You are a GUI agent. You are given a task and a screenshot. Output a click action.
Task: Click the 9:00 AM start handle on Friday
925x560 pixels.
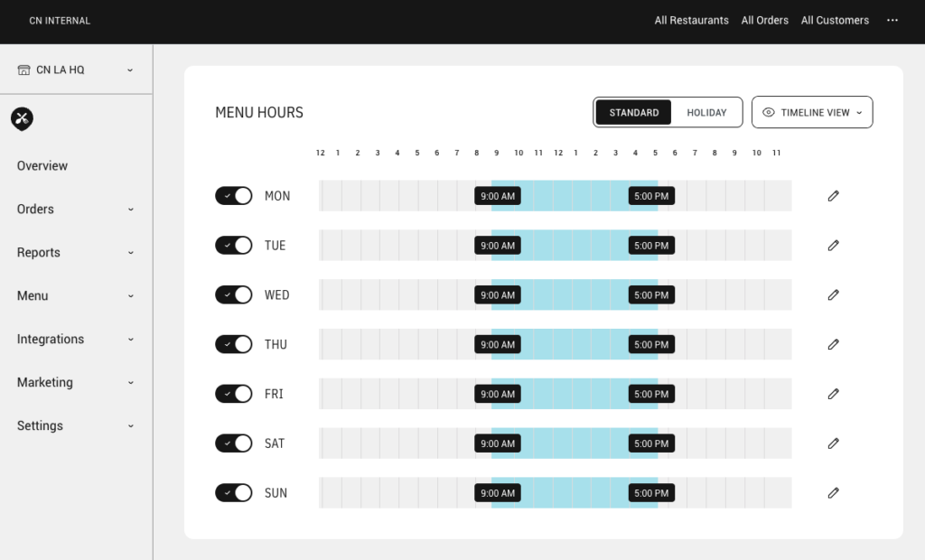point(498,394)
